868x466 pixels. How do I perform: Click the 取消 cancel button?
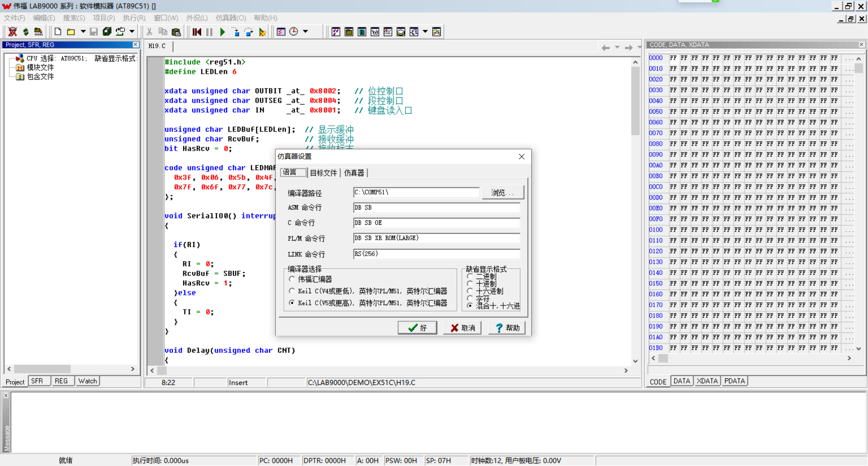(x=462, y=328)
